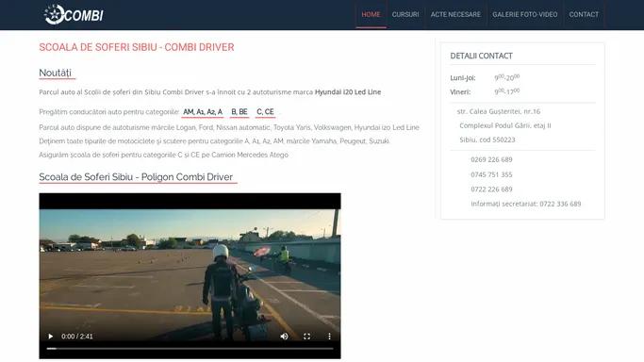This screenshot has height=362, width=644.
Task: Click the Scoala de Soferi Sibiu page title
Action: pyautogui.click(x=137, y=47)
